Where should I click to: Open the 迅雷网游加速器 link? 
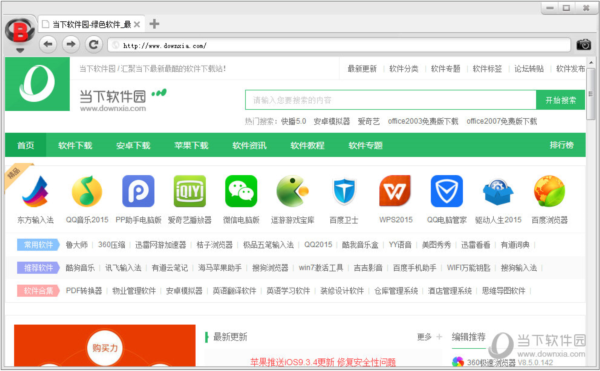tap(161, 245)
